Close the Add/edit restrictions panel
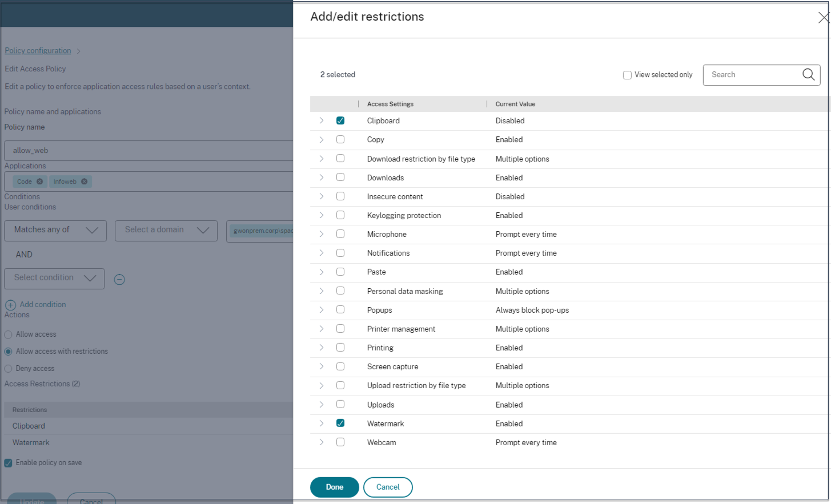Screen dimensions: 831x504 823,18
